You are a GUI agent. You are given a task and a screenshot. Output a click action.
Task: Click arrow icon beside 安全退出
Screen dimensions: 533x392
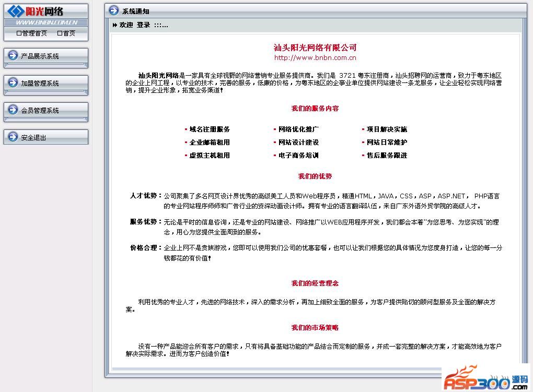tap(13, 137)
